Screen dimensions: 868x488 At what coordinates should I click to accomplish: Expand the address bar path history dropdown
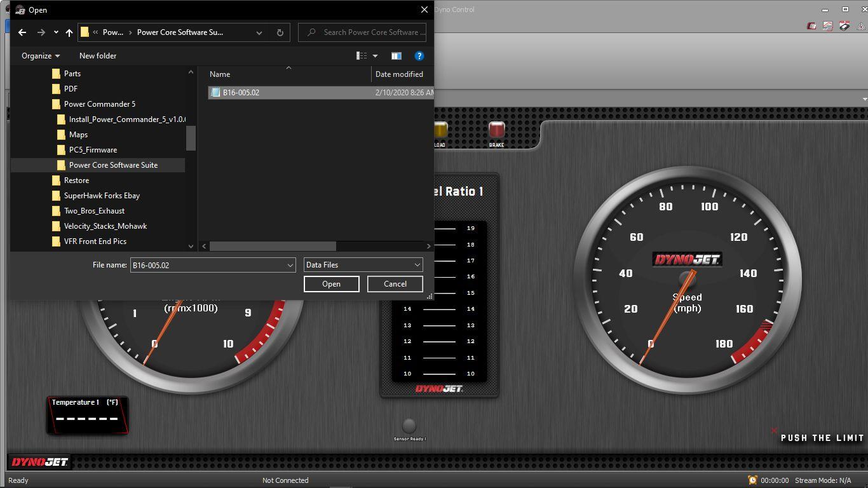259,32
